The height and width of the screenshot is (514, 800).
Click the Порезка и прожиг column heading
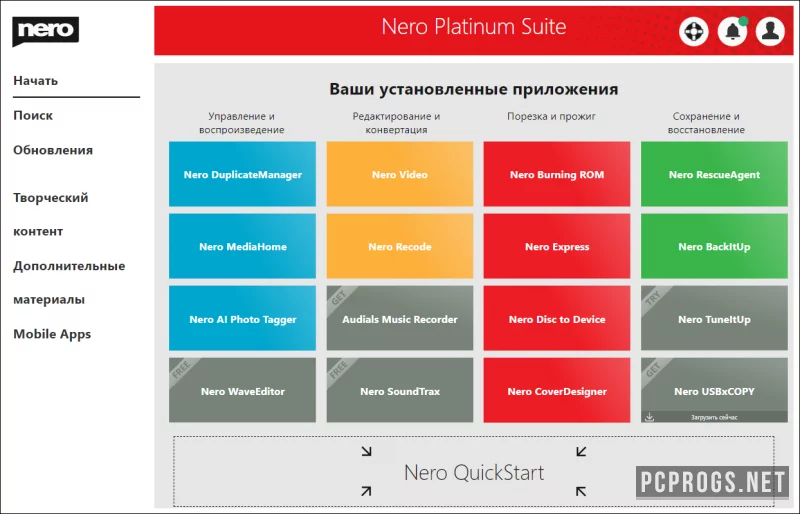(x=552, y=116)
